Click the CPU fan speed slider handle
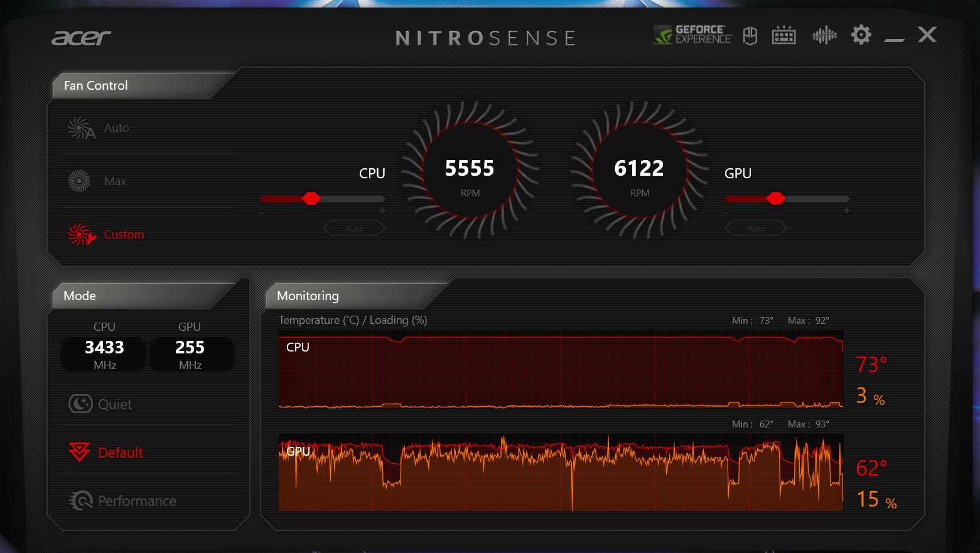The height and width of the screenshot is (553, 980). [x=311, y=198]
